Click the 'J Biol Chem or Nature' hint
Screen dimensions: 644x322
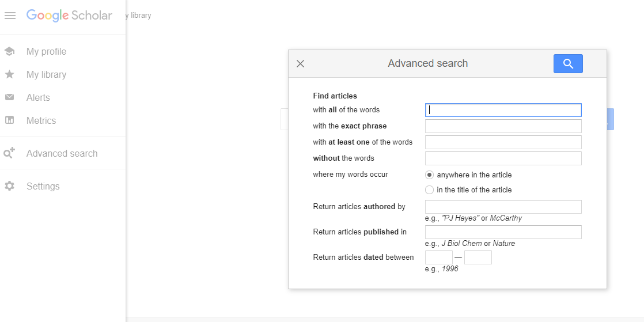(x=470, y=244)
